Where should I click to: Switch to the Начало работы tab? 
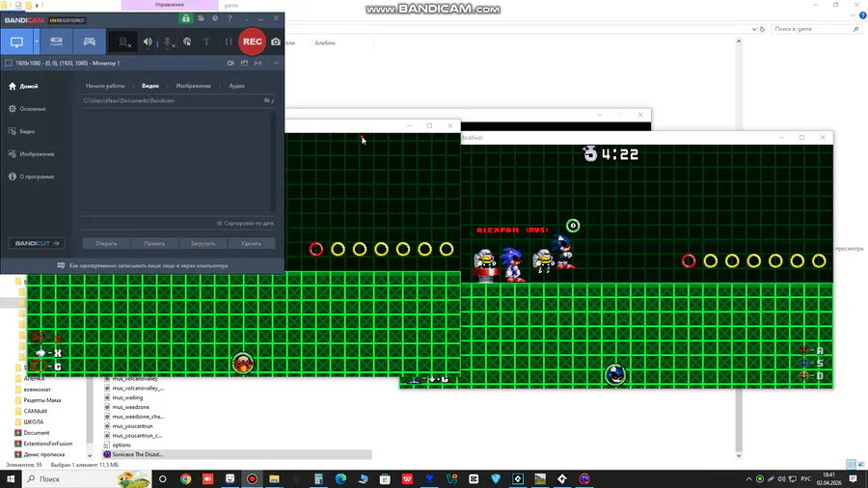tap(105, 86)
